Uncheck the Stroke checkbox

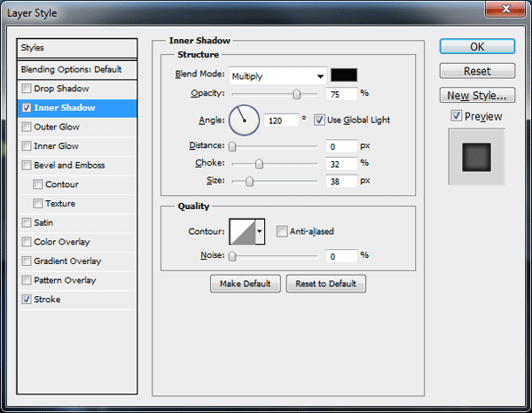(27, 300)
